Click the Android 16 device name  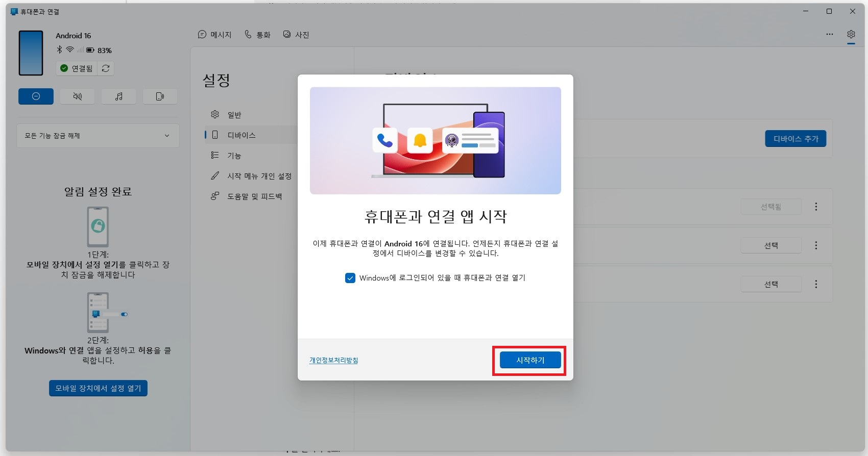pos(74,36)
